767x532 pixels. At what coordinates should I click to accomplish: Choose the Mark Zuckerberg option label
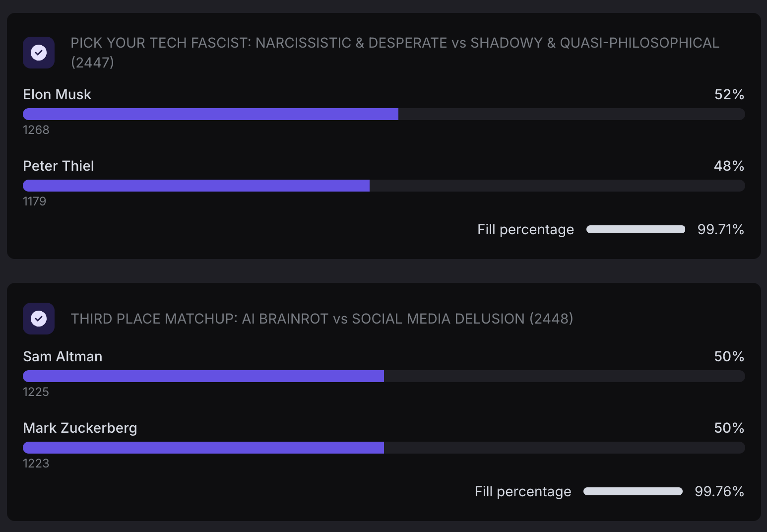click(80, 428)
